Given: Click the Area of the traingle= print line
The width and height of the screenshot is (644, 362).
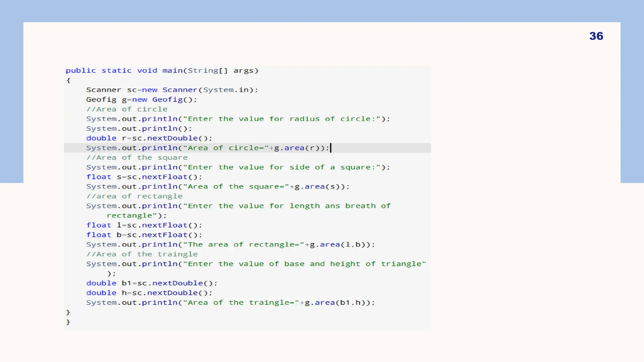Looking at the screenshot, I should [x=230, y=303].
